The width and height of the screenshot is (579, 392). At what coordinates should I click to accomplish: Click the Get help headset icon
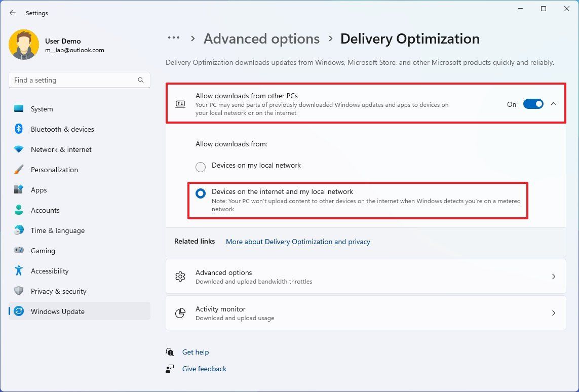(x=170, y=352)
